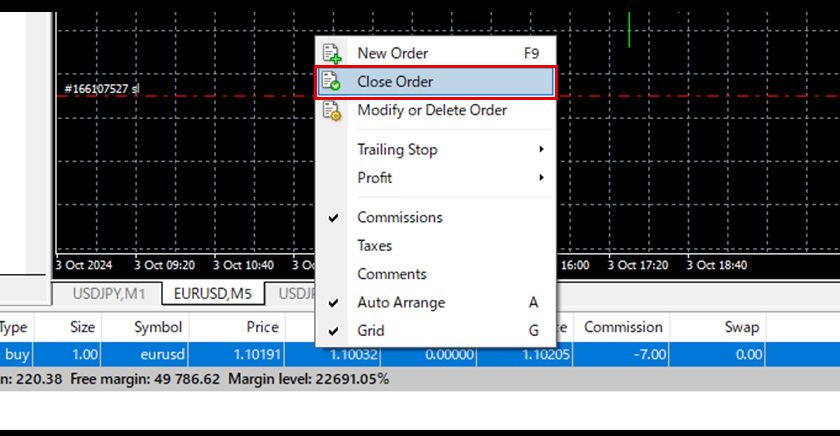This screenshot has width=840, height=436.
Task: Enable the Comments column option
Action: click(x=391, y=274)
